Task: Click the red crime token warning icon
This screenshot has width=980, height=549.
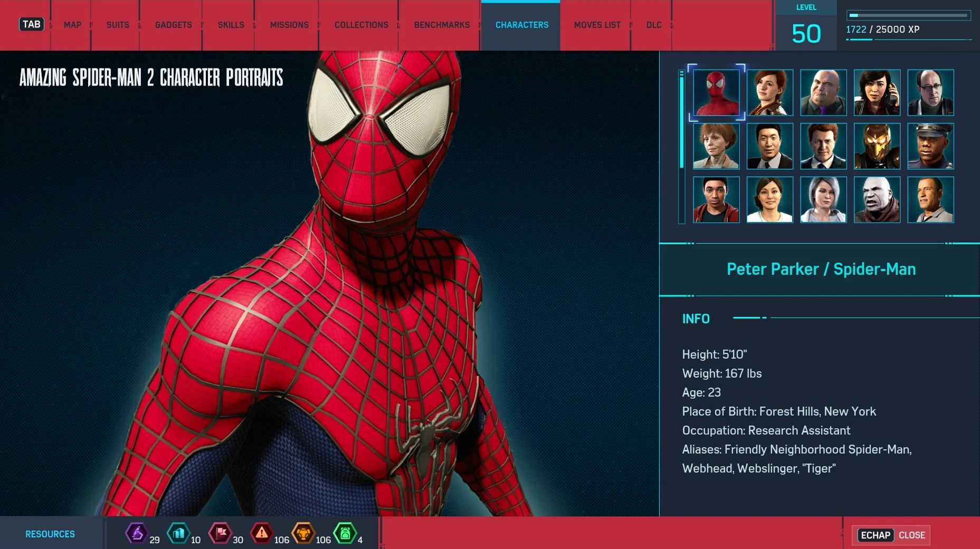Action: 262,533
